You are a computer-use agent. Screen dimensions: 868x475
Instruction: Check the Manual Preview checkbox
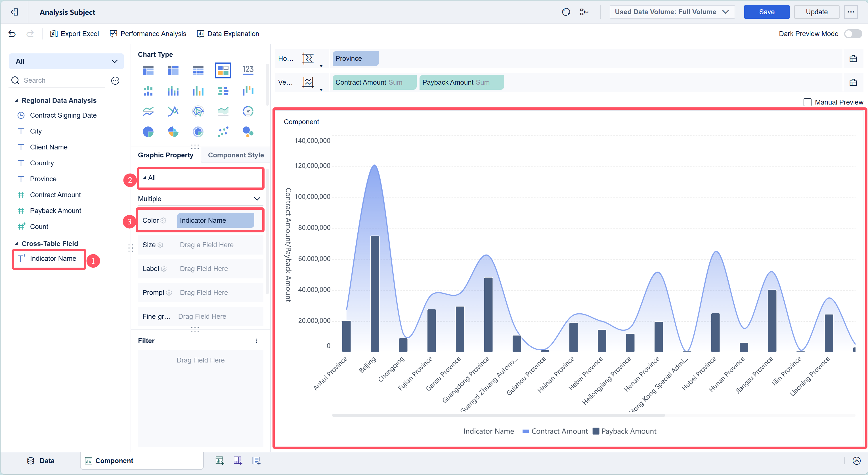[x=807, y=102]
